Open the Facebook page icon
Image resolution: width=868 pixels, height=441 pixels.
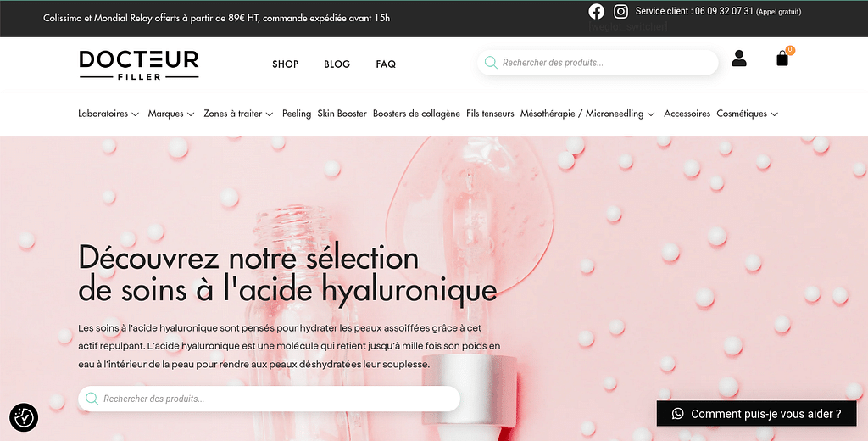[597, 11]
